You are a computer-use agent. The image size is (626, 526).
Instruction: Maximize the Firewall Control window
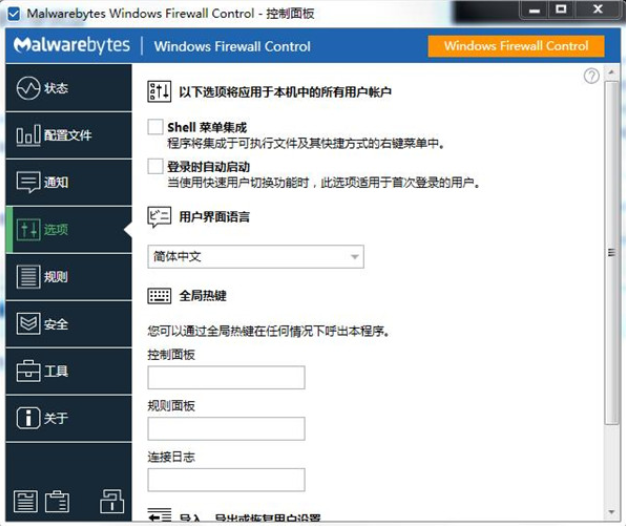pyautogui.click(x=561, y=10)
